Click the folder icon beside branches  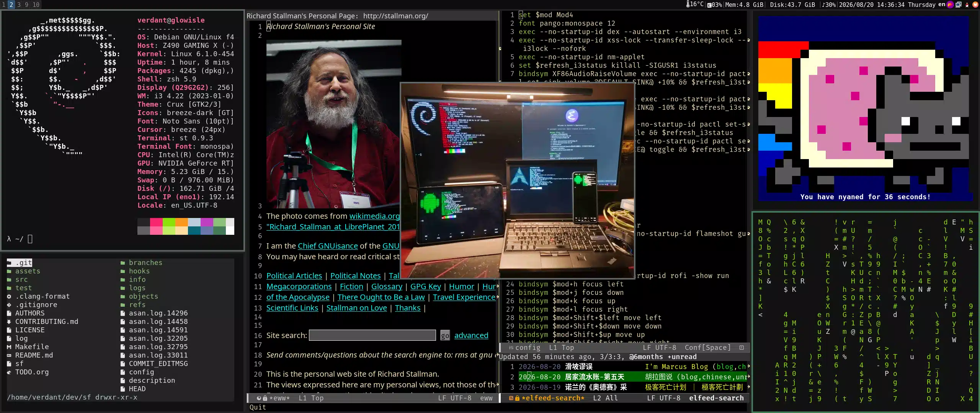123,263
